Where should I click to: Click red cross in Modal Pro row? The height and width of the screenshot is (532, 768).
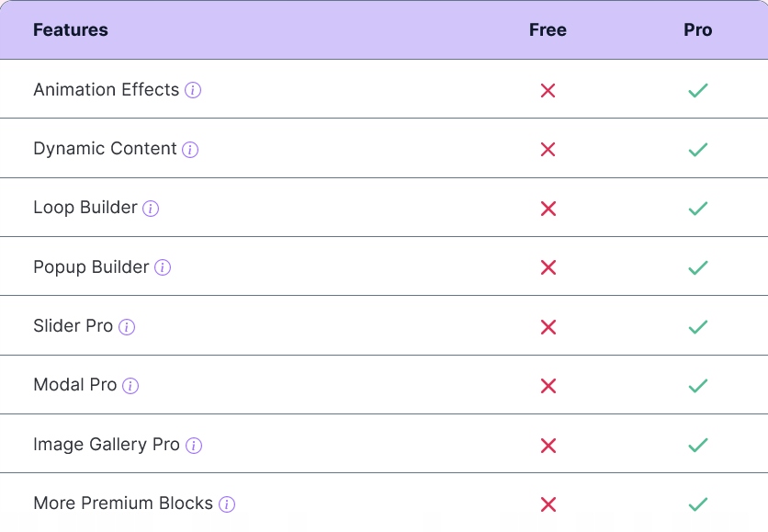(x=548, y=386)
